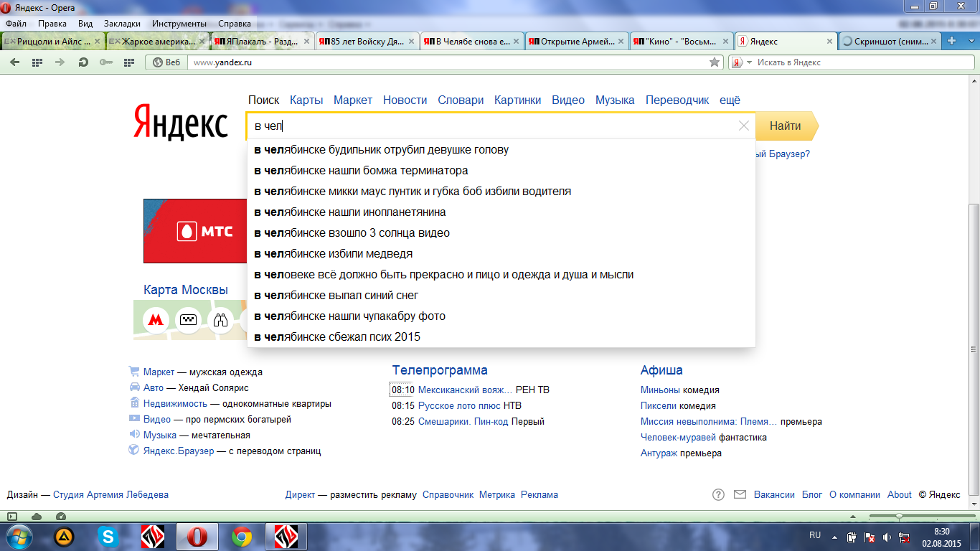Open the Афиша heading link
The height and width of the screenshot is (551, 980).
tap(661, 370)
